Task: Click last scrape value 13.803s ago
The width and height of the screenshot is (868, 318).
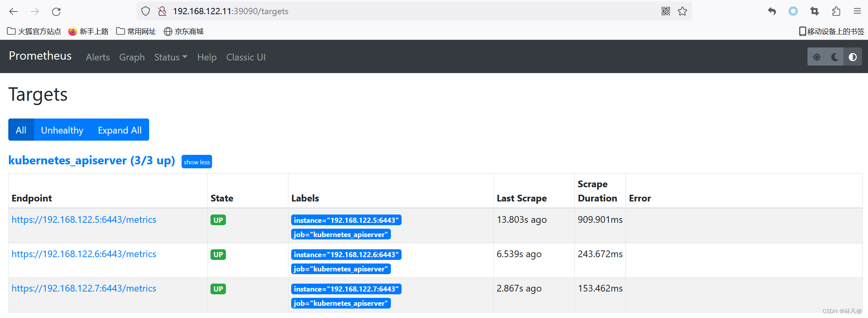Action: [521, 220]
